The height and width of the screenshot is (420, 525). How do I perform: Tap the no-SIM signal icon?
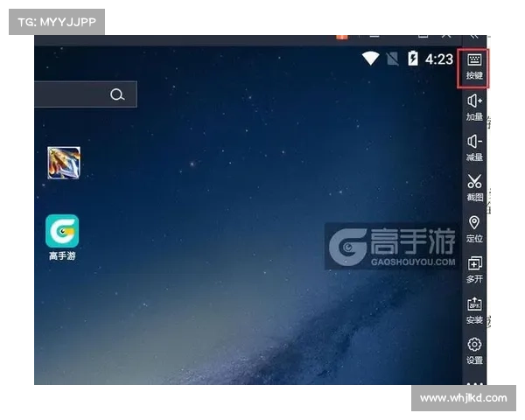tap(392, 59)
